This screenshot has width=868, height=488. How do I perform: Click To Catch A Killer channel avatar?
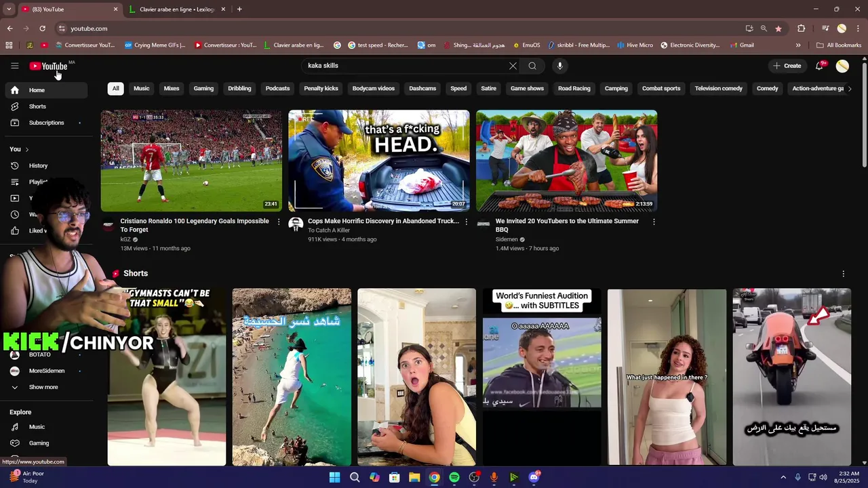coord(296,224)
